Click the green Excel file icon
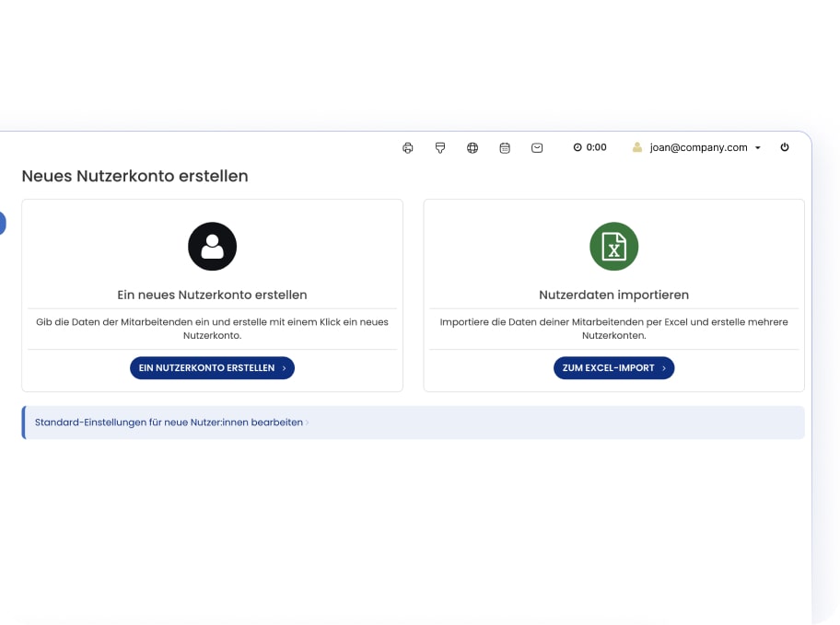Viewport: 840px width, 625px height. point(613,246)
